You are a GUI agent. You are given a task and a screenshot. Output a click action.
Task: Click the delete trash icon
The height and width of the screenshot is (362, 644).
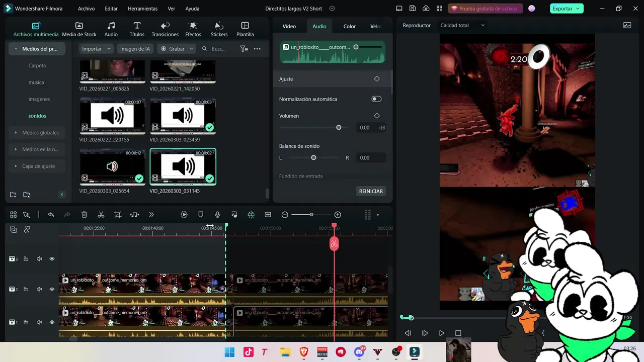85,215
